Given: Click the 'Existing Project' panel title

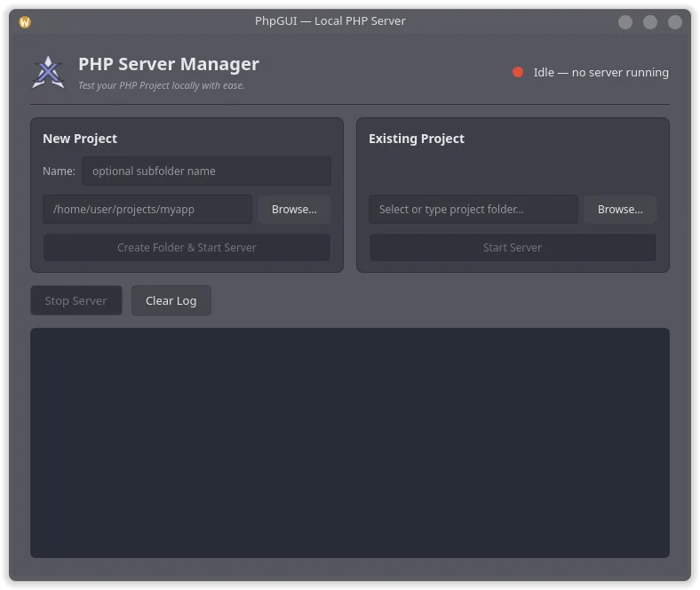Looking at the screenshot, I should [416, 139].
